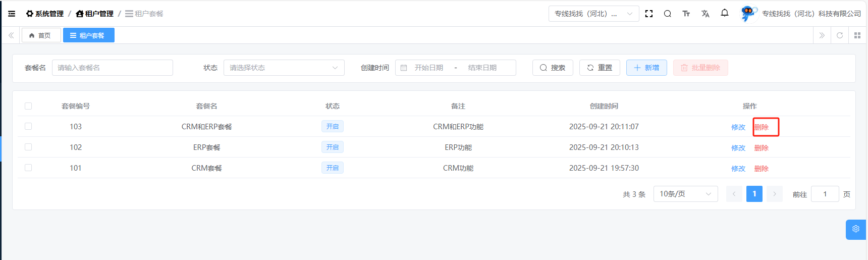Screen dimensions: 868x260
Task: Select the 租户套餐 tab
Action: [88, 35]
